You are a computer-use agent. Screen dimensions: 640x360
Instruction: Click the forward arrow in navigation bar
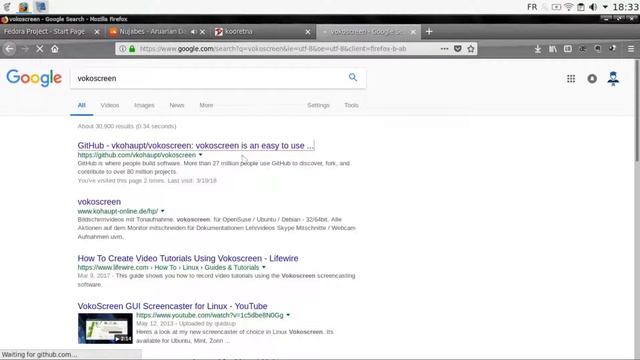coord(25,49)
